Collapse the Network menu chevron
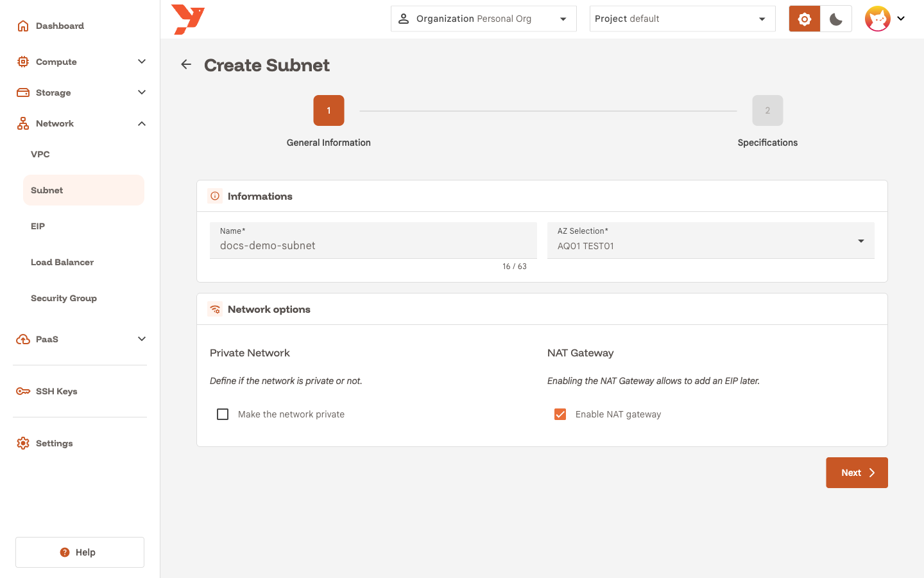924x578 pixels. [142, 123]
